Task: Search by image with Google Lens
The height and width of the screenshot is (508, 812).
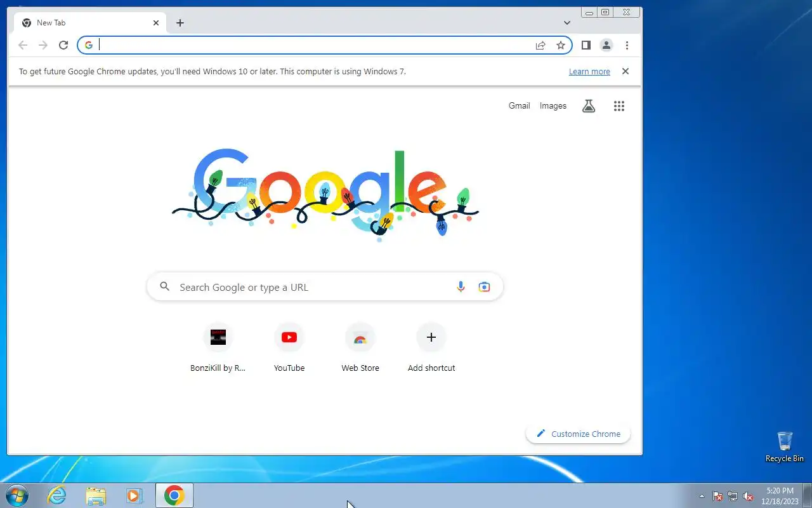Action: (484, 287)
